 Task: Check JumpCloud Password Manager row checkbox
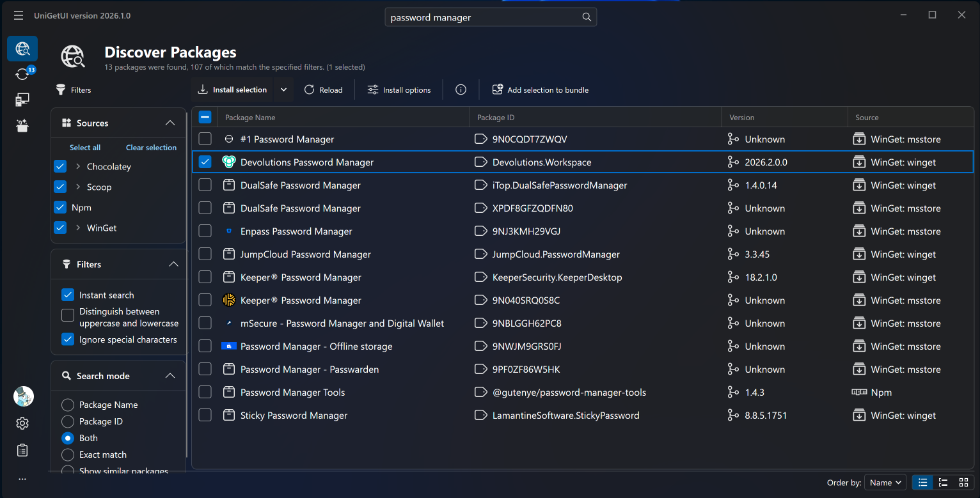pos(205,254)
